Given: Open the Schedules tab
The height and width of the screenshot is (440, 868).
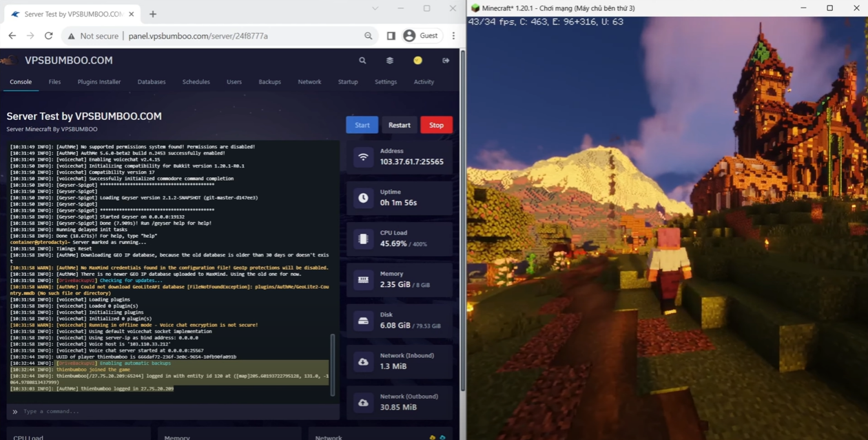Looking at the screenshot, I should click(196, 81).
